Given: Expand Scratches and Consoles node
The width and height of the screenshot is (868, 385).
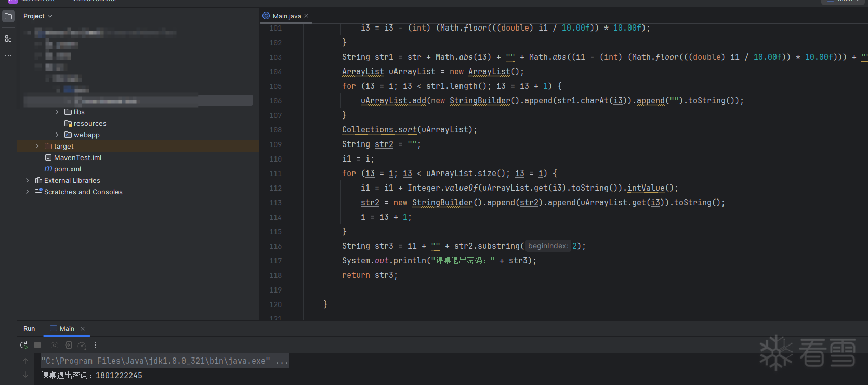Looking at the screenshot, I should click(28, 192).
